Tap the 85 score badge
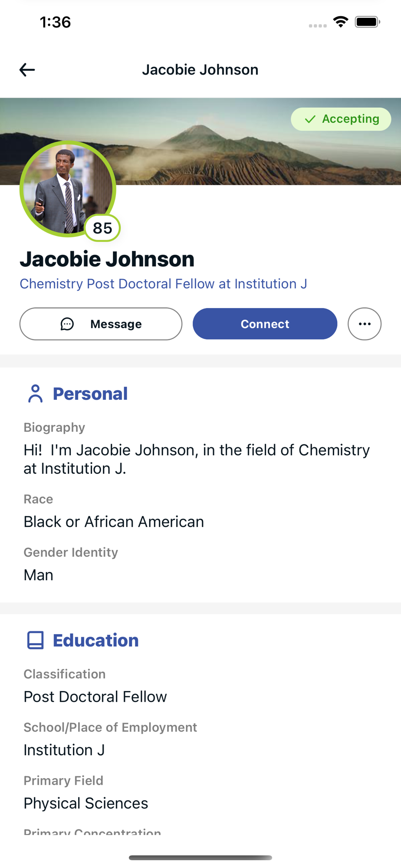Image resolution: width=401 pixels, height=868 pixels. tap(102, 228)
